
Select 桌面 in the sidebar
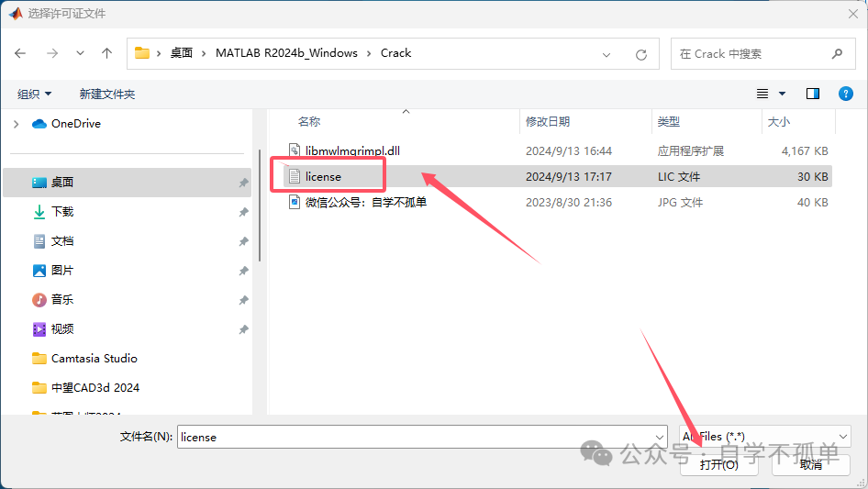[x=127, y=183]
